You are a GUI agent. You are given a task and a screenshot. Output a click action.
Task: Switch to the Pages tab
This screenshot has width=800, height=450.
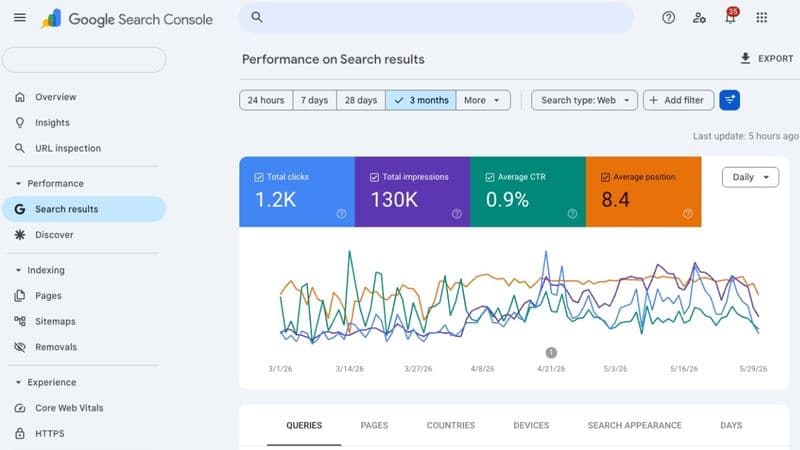pos(374,426)
